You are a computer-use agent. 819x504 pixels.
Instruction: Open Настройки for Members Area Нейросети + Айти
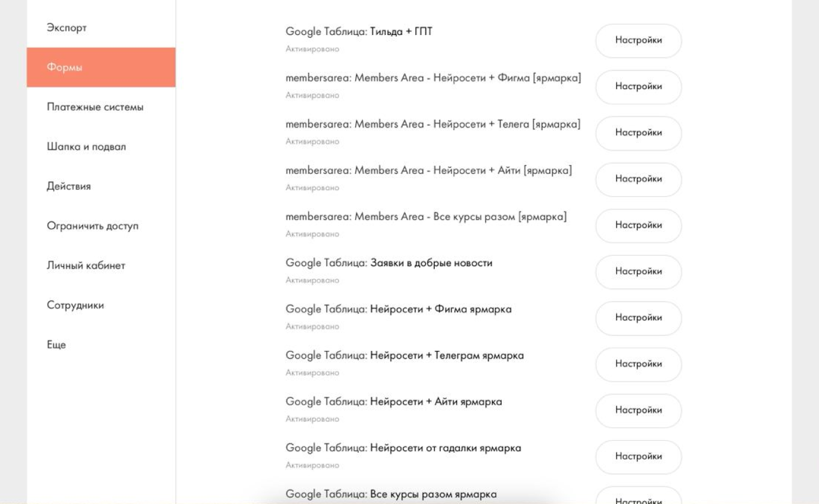click(x=638, y=179)
